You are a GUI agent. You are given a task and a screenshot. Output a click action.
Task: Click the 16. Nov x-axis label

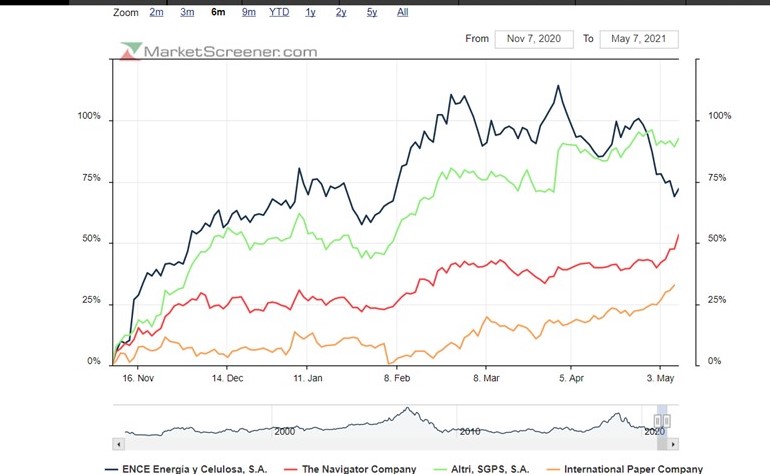click(138, 378)
